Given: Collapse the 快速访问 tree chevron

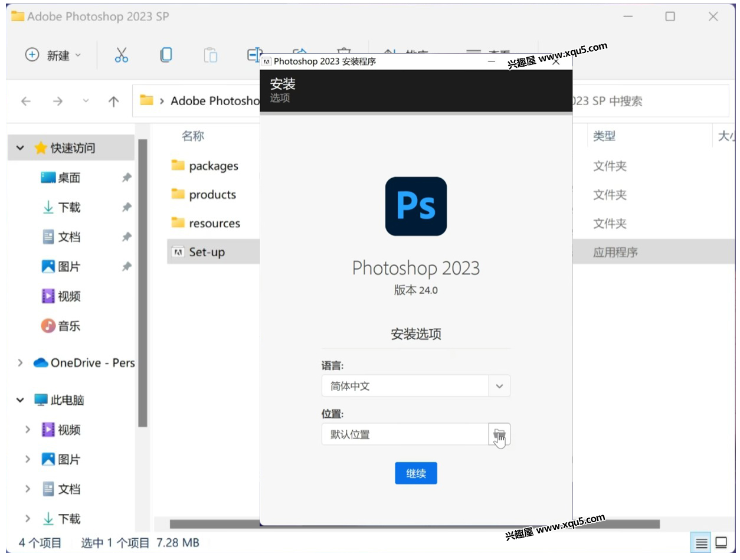Looking at the screenshot, I should click(x=21, y=148).
